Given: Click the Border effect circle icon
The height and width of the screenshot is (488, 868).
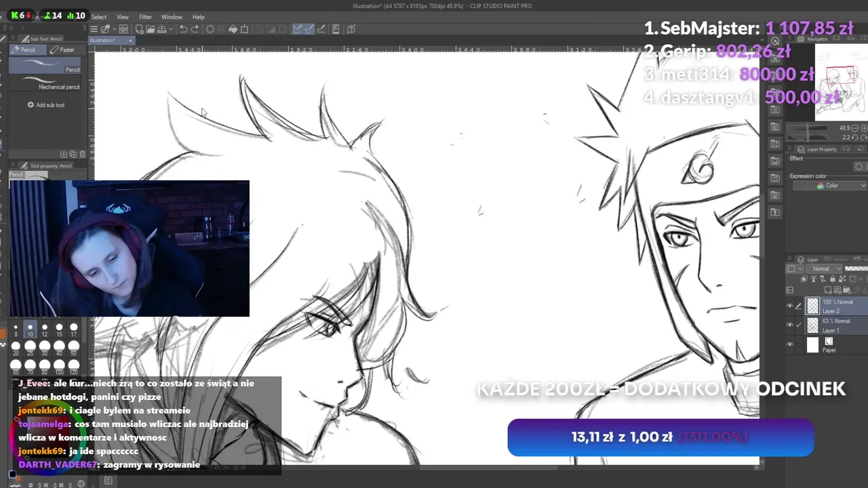Looking at the screenshot, I should (859, 166).
